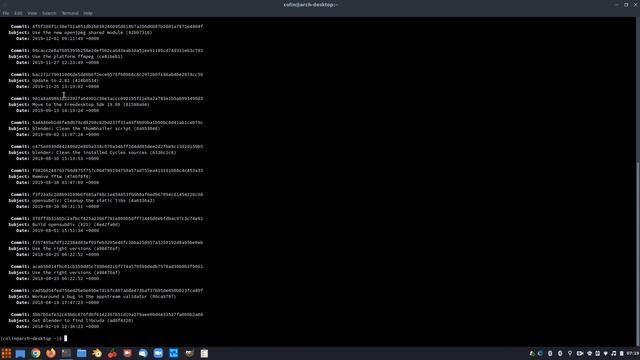Launch Firefox from the taskbar
Image resolution: width=640 pixels, height=360 pixels.
[51, 353]
